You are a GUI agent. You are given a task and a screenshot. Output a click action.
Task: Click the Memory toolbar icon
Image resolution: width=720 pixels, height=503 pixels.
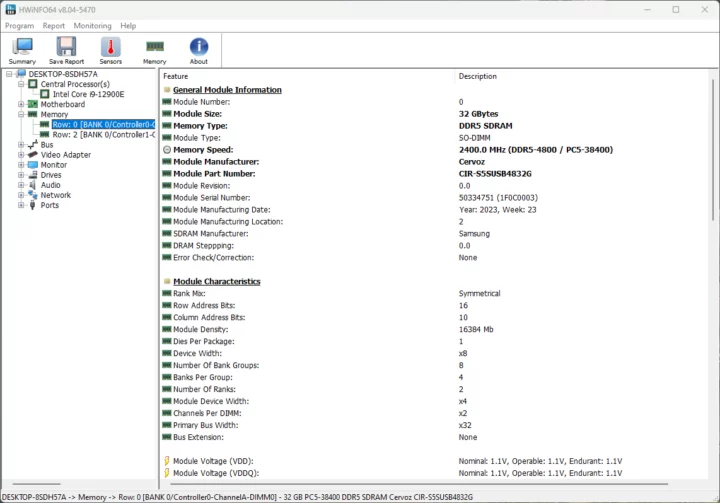[154, 50]
